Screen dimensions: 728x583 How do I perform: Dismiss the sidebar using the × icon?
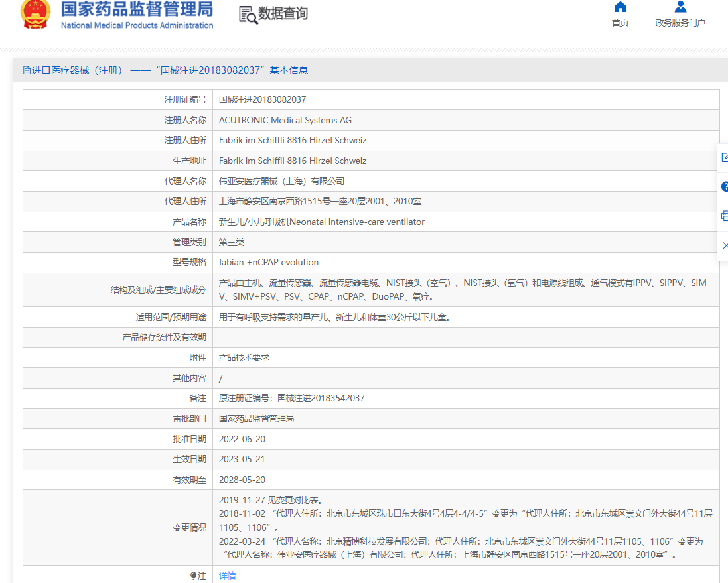point(725,245)
